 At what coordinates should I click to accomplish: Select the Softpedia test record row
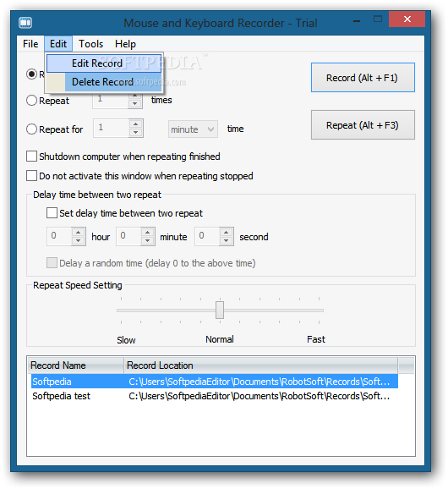[215, 396]
